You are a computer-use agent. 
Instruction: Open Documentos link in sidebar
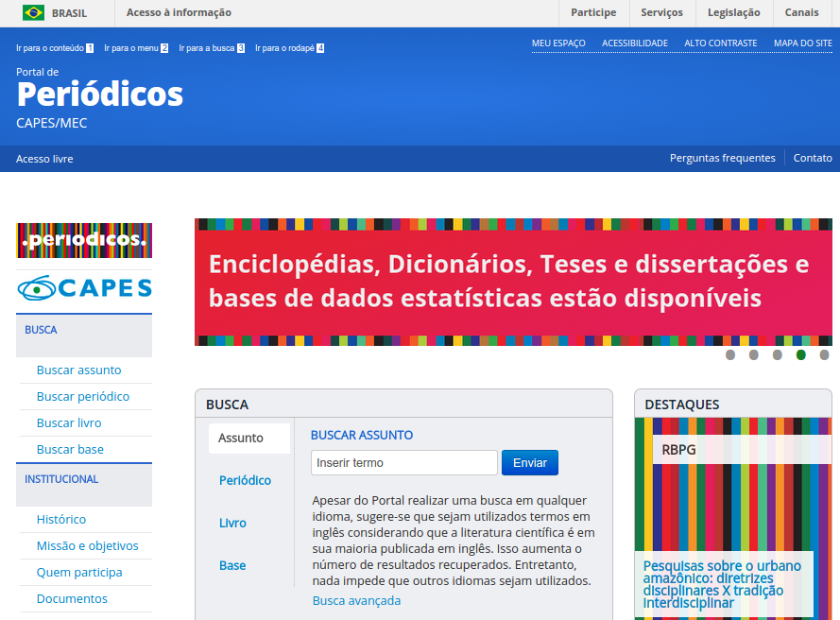coord(72,599)
